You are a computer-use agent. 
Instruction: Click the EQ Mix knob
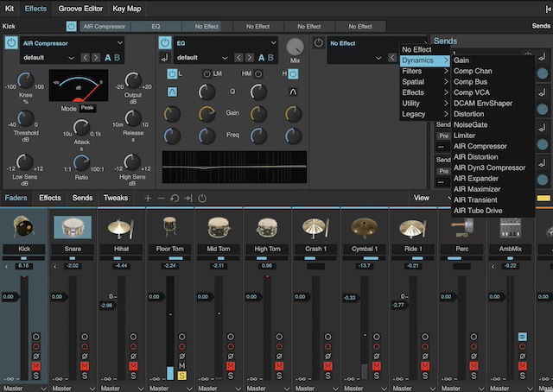pos(296,47)
